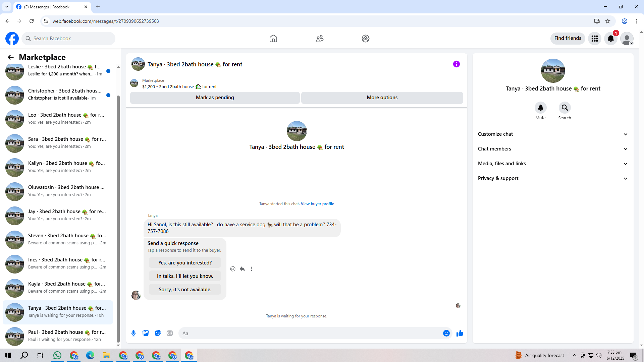Open more actions for Tanya's message
The image size is (644, 362).
(x=252, y=269)
